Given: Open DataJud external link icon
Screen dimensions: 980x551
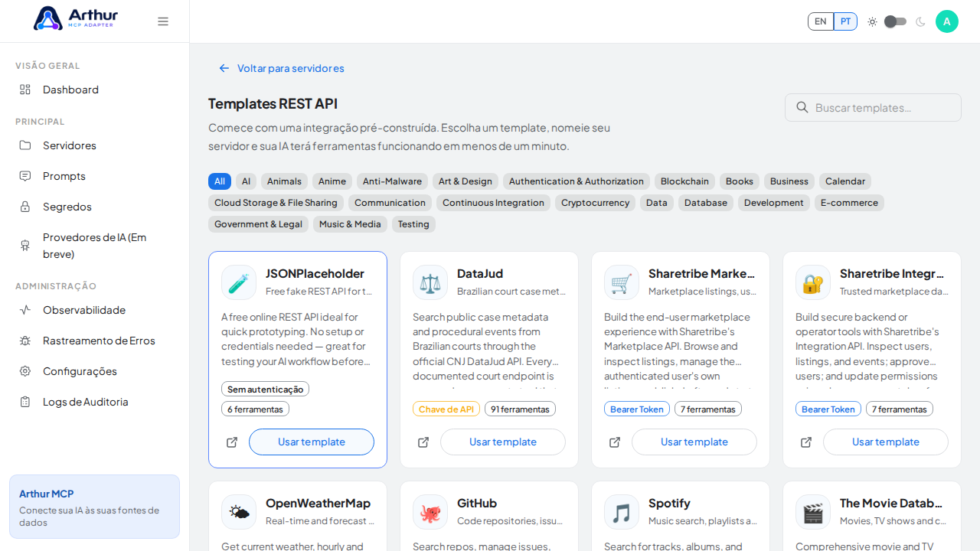Looking at the screenshot, I should coord(423,442).
